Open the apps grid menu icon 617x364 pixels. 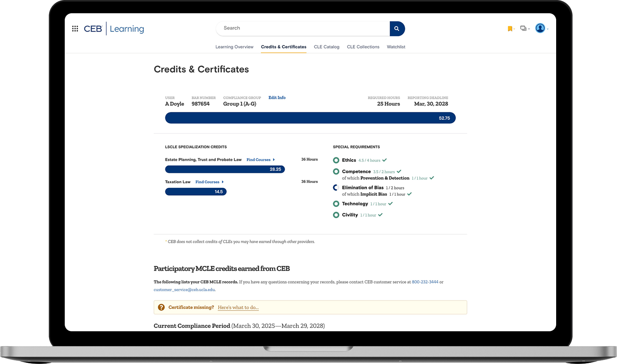pyautogui.click(x=75, y=29)
